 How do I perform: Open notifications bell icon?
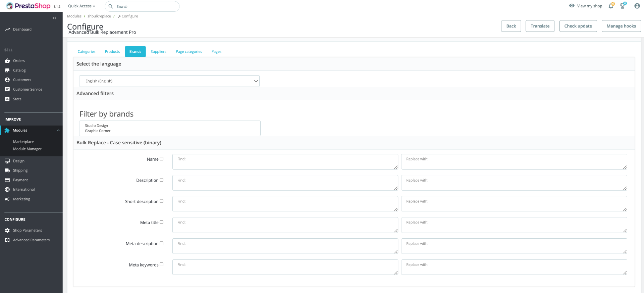pos(611,6)
